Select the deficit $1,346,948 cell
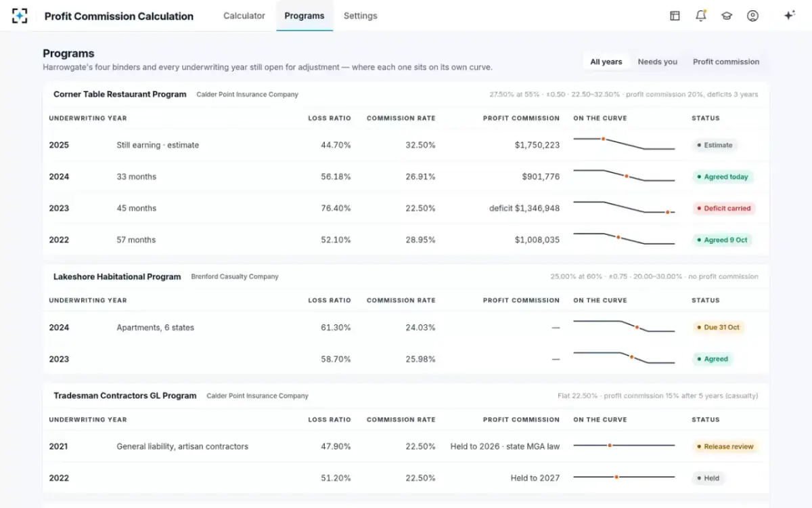The width and height of the screenshot is (812, 508). point(524,209)
